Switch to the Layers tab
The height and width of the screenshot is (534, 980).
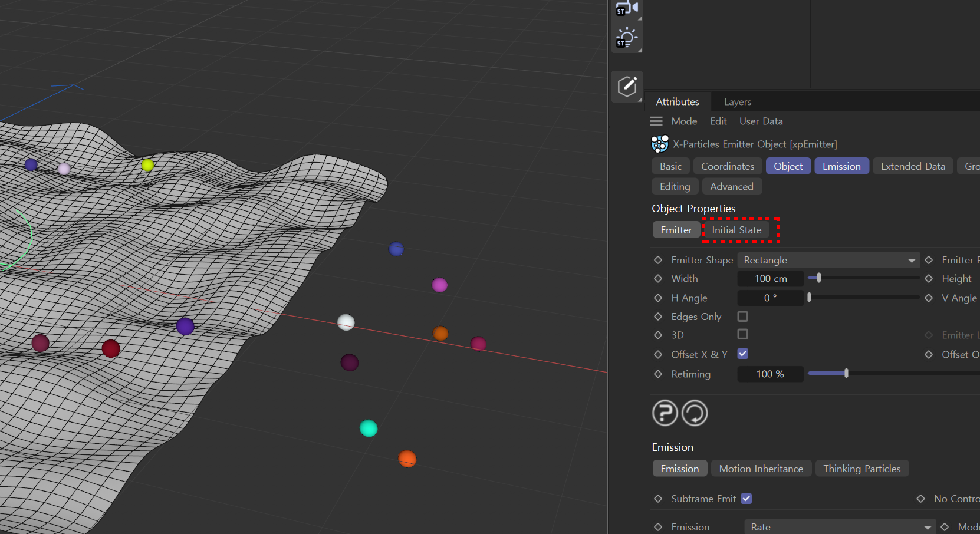(x=738, y=101)
